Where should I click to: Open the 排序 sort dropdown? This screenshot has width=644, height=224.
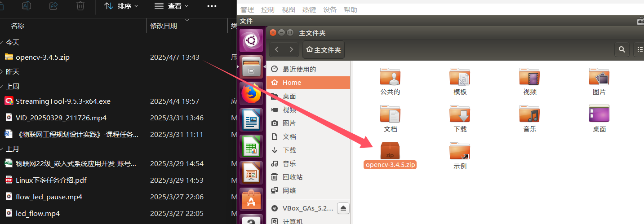(121, 6)
